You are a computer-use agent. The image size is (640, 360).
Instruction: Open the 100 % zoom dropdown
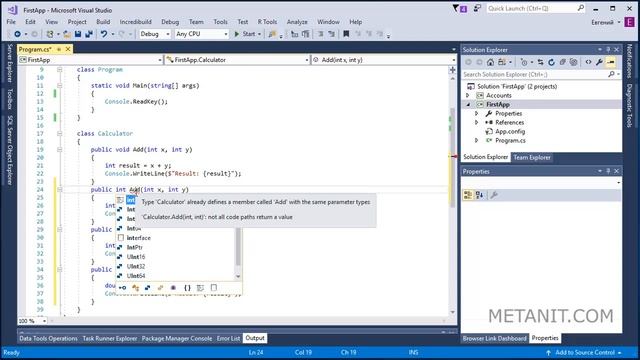coord(44,321)
